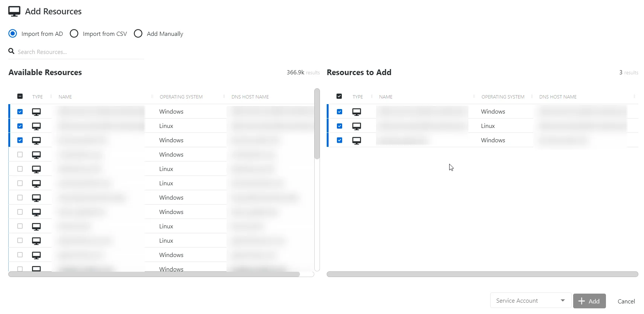Screen dimensions: 644x314
Task: Choose the Import from CSV option
Action: click(x=74, y=34)
